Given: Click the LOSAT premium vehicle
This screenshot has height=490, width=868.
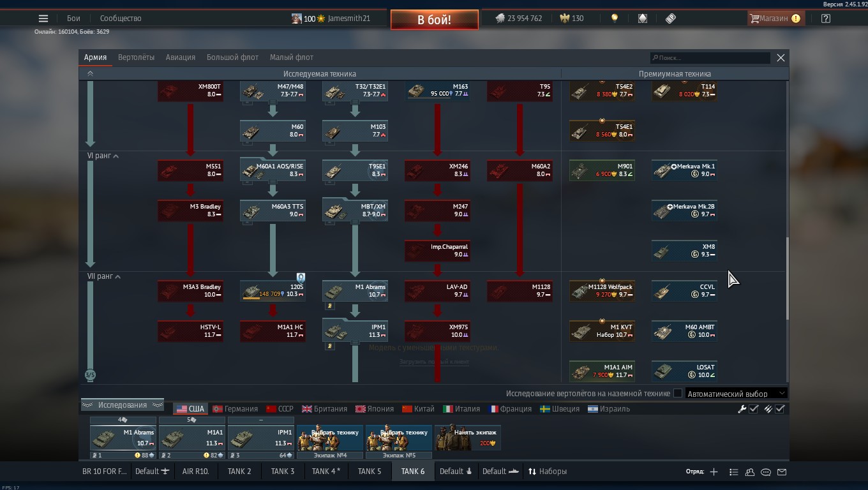Looking at the screenshot, I should click(684, 371).
